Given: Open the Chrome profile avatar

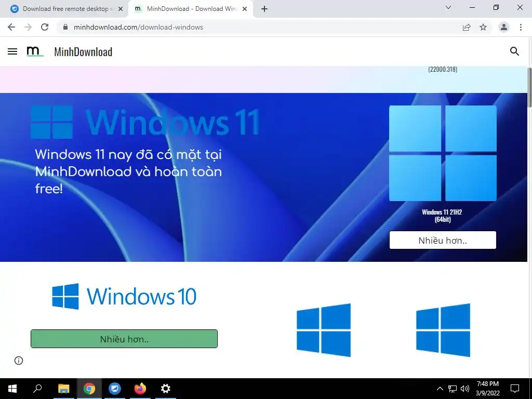Looking at the screenshot, I should (x=504, y=27).
